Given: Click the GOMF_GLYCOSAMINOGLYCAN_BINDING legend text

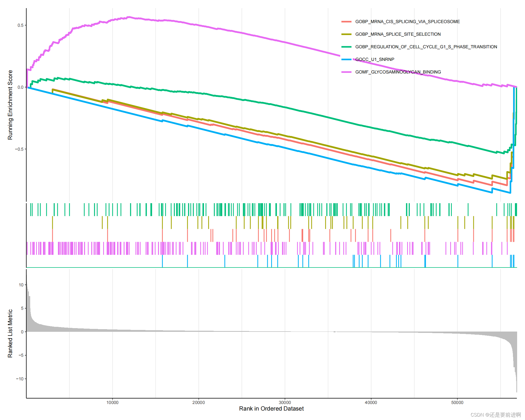Looking at the screenshot, I should pos(398,72).
